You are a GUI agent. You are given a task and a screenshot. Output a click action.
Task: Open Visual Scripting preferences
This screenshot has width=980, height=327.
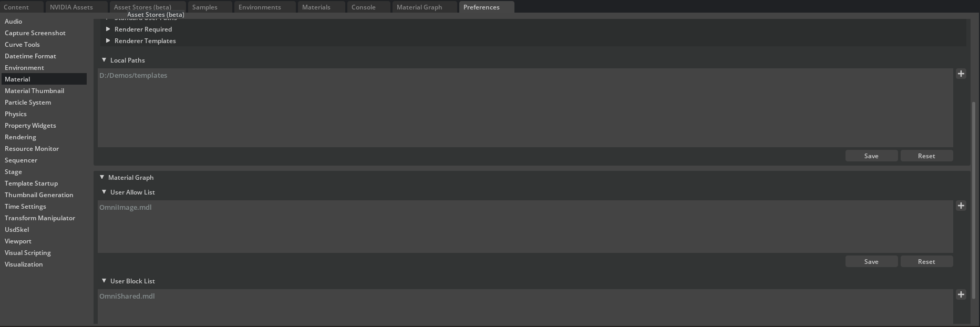click(44, 252)
